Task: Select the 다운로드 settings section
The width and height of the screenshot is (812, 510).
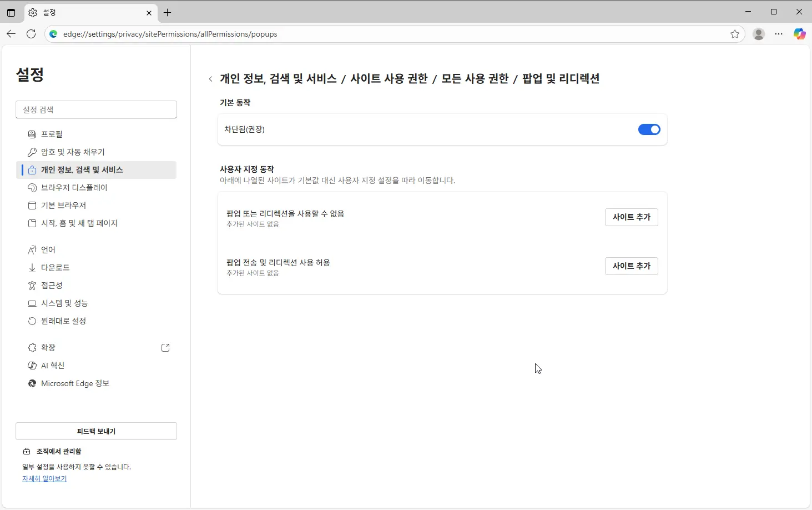Action: 56,267
